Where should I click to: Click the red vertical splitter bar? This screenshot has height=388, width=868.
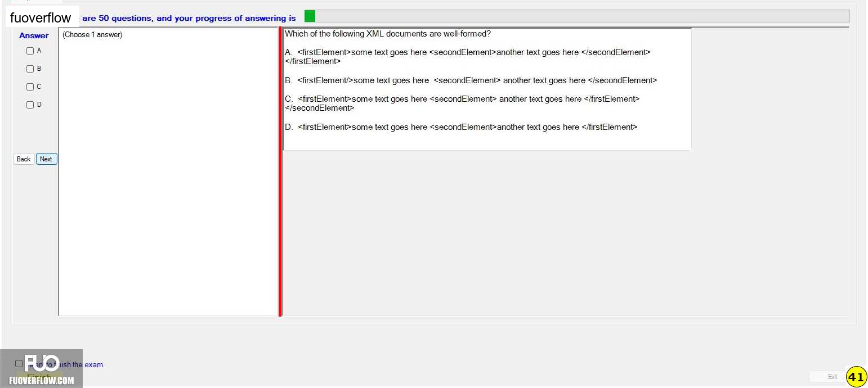280,172
